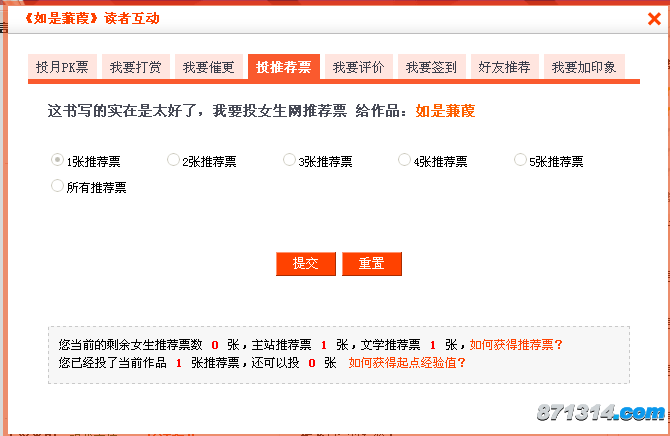
Task: Select the 投推荐票 tab
Action: [x=284, y=67]
